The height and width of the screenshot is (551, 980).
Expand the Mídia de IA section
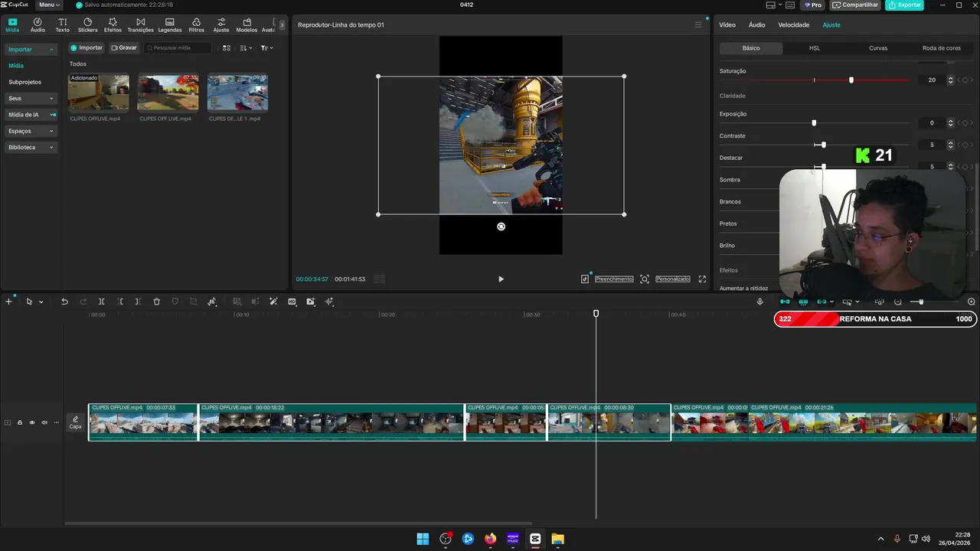point(31,115)
